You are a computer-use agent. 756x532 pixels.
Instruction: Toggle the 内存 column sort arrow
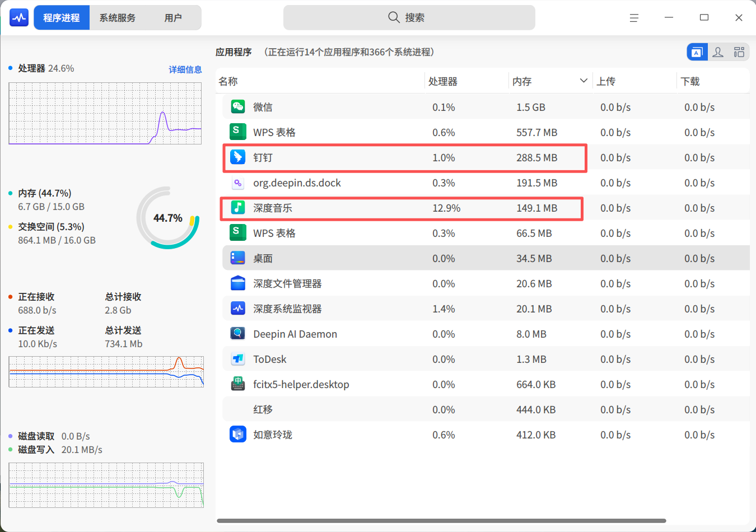pyautogui.click(x=584, y=81)
